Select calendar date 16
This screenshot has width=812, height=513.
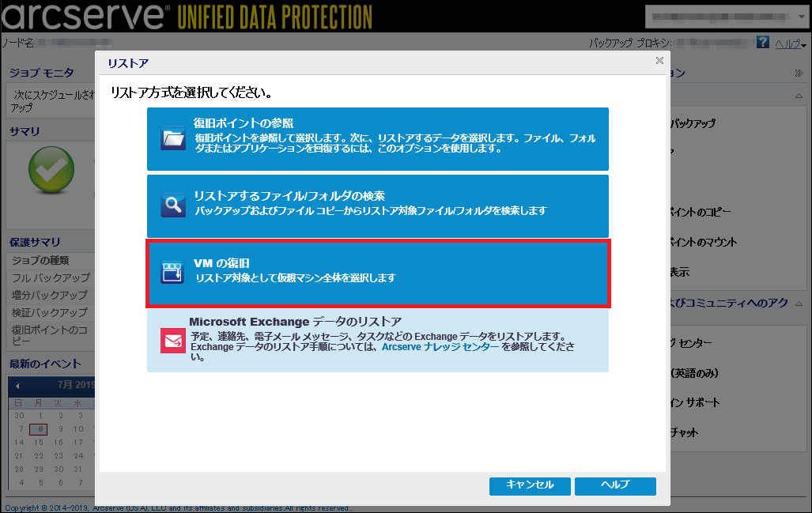tap(59, 443)
